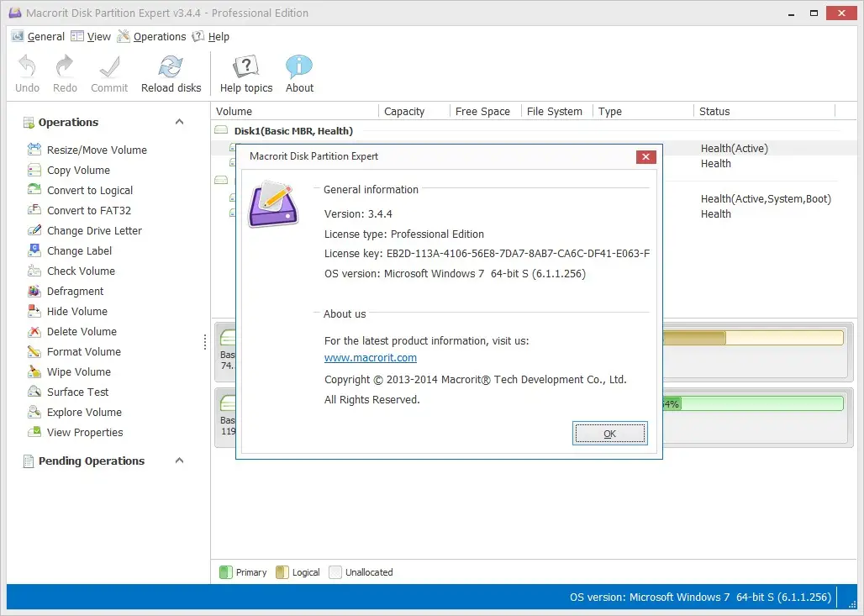Open the View menu
Image resolution: width=864 pixels, height=616 pixels.
click(91, 36)
